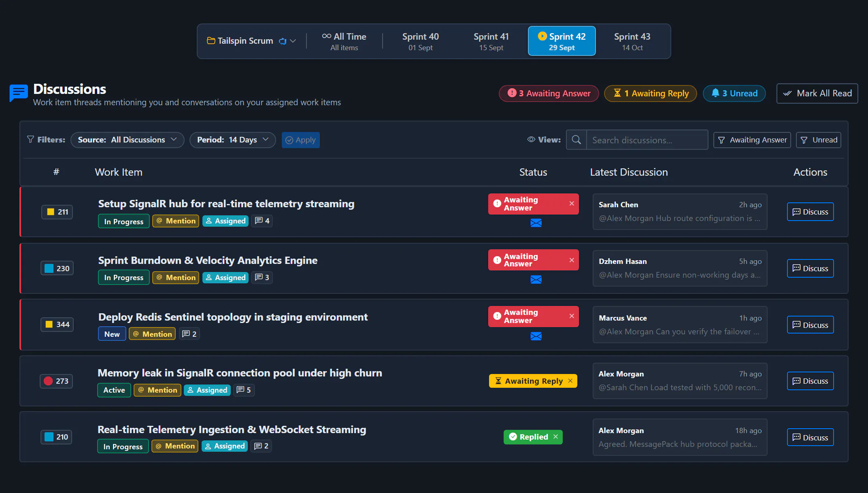Filter by 1 Awaiting Reply pill

coord(650,93)
